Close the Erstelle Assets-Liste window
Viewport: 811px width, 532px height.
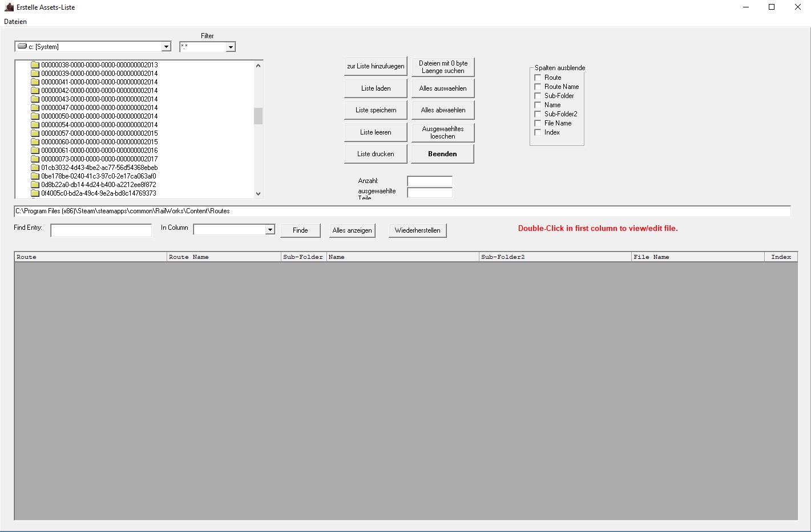[x=798, y=7]
